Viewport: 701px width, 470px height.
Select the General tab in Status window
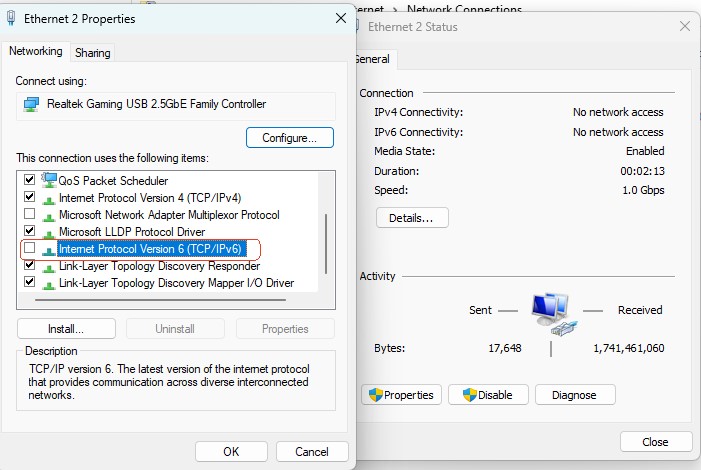point(372,60)
